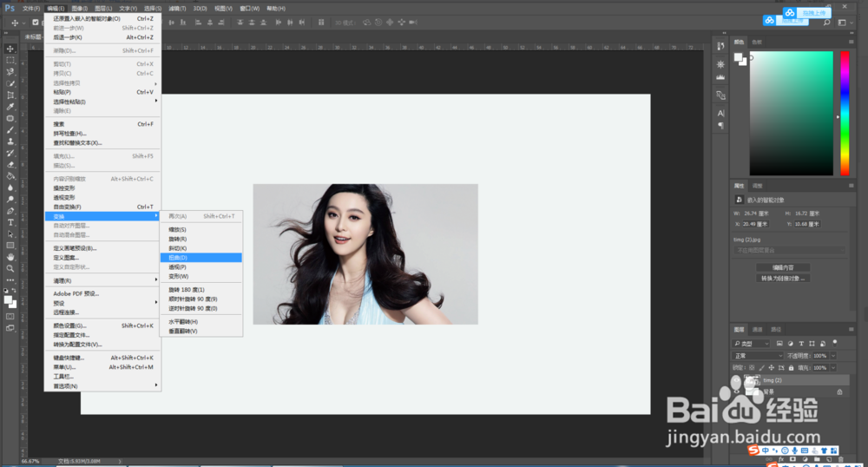Choose 水平翻转(H) menu item

(201, 321)
